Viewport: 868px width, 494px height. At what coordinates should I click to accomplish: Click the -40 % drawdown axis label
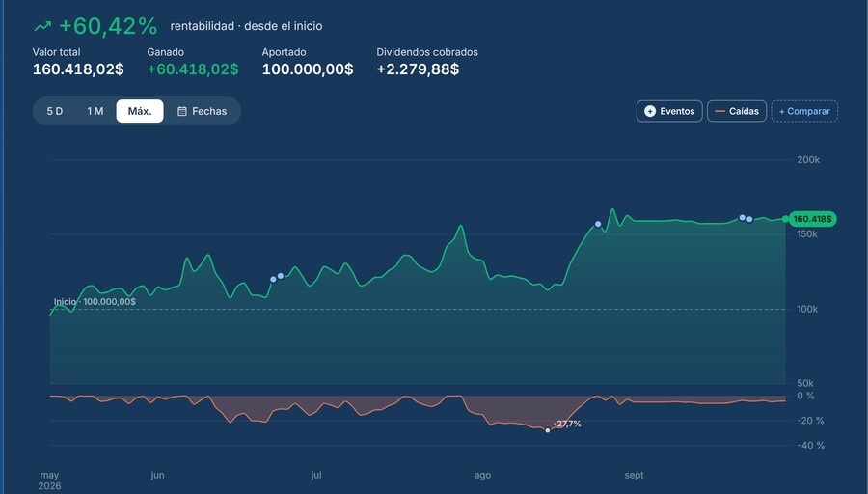[x=810, y=445]
